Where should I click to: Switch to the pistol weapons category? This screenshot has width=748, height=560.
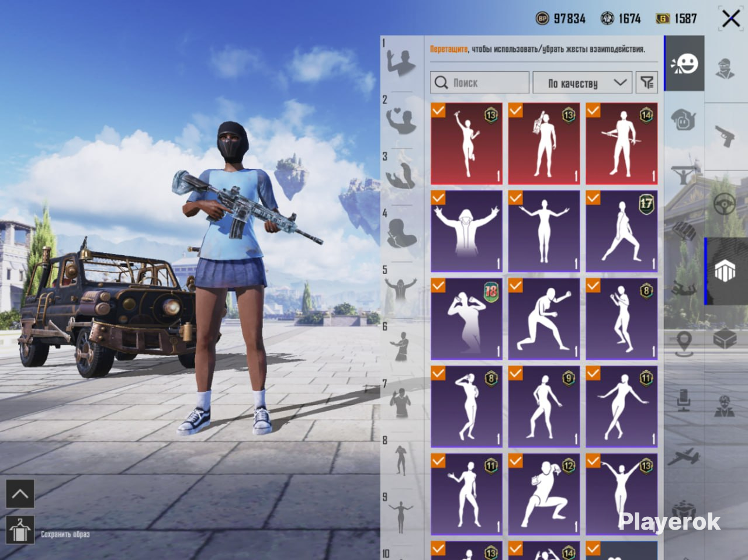(726, 136)
